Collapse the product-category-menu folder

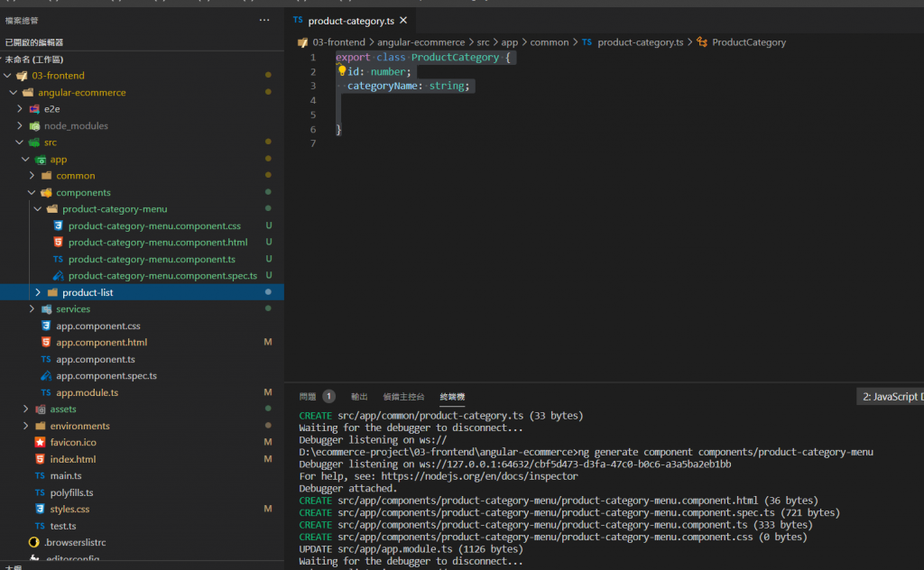(x=38, y=209)
